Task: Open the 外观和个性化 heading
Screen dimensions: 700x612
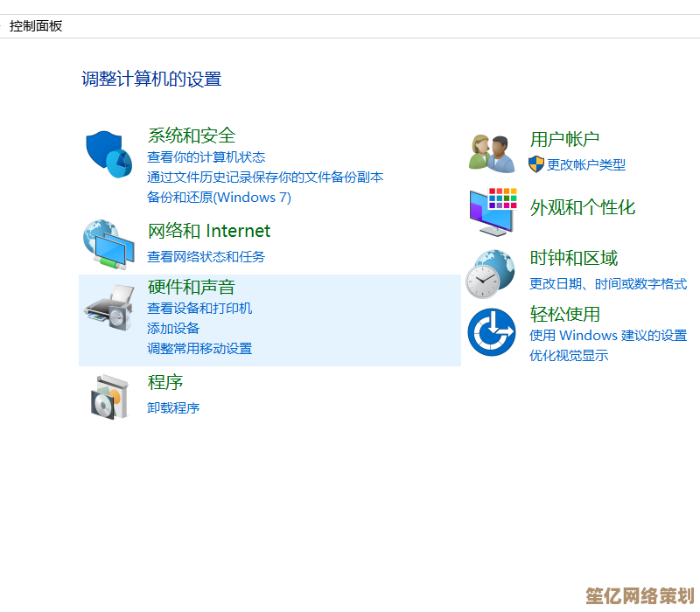Action: pyautogui.click(x=583, y=208)
